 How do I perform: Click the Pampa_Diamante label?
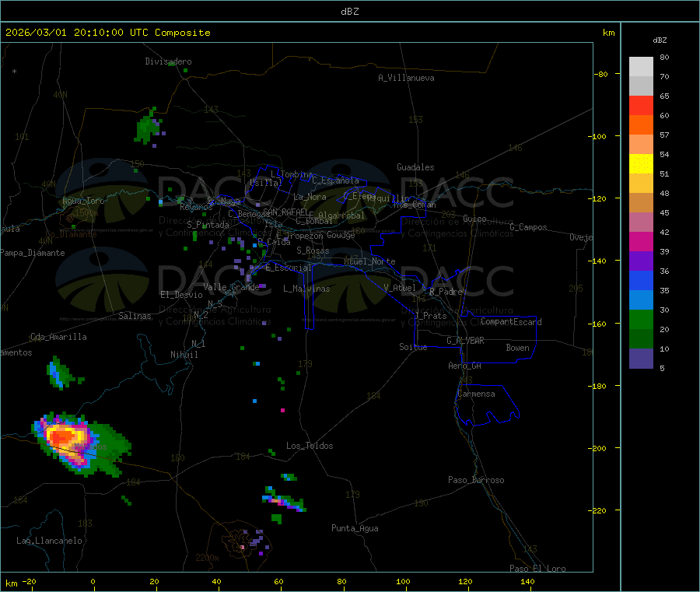[33, 253]
